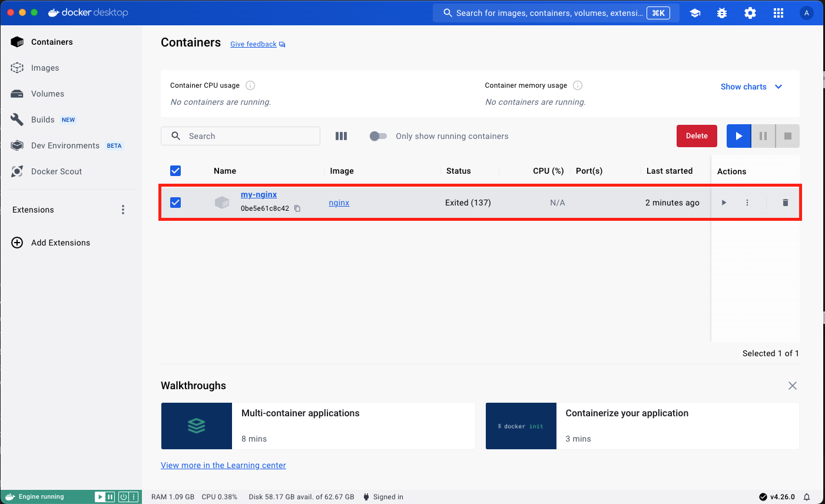The image size is (825, 504).
Task: Sort by the Name column header
Action: pyautogui.click(x=225, y=171)
